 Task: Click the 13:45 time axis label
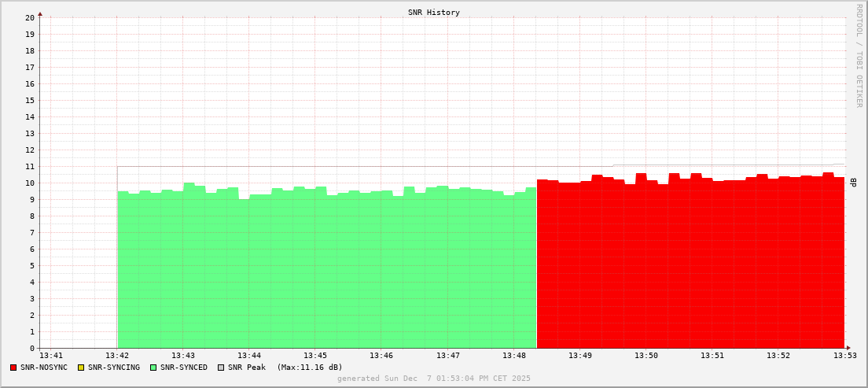tap(315, 357)
